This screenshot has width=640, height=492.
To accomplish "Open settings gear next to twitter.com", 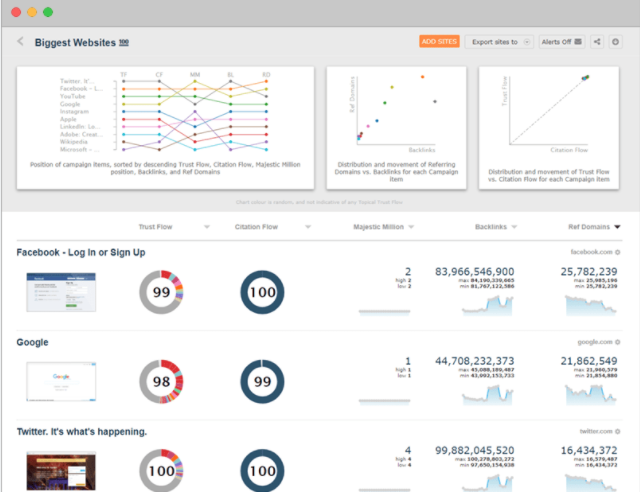I will pos(618,432).
